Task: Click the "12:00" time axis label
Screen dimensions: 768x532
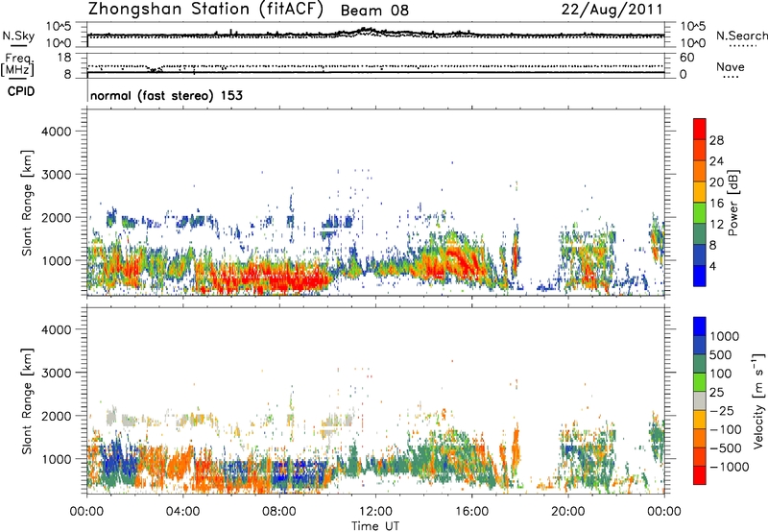Action: click(375, 512)
